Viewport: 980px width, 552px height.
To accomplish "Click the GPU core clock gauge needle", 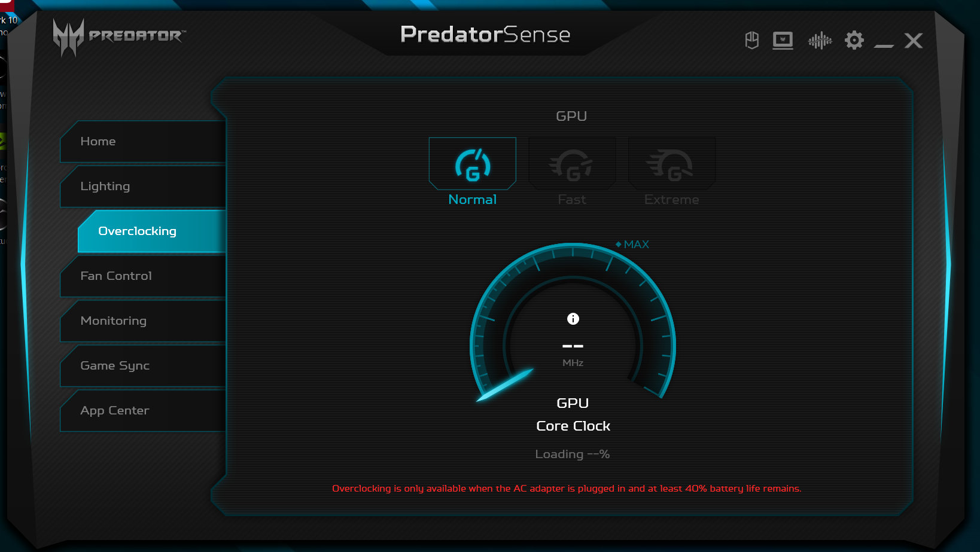I will (506, 385).
